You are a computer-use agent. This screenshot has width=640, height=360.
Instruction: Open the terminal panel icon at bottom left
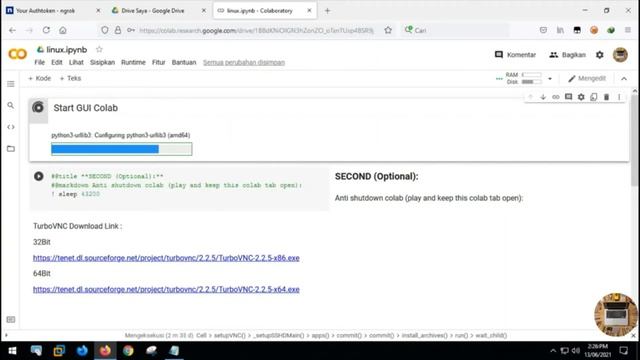(11, 320)
